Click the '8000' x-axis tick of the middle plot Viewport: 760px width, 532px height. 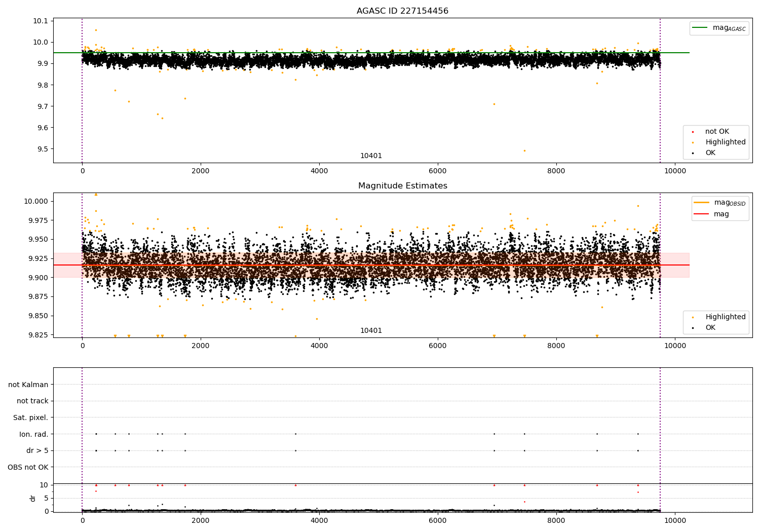click(x=556, y=346)
